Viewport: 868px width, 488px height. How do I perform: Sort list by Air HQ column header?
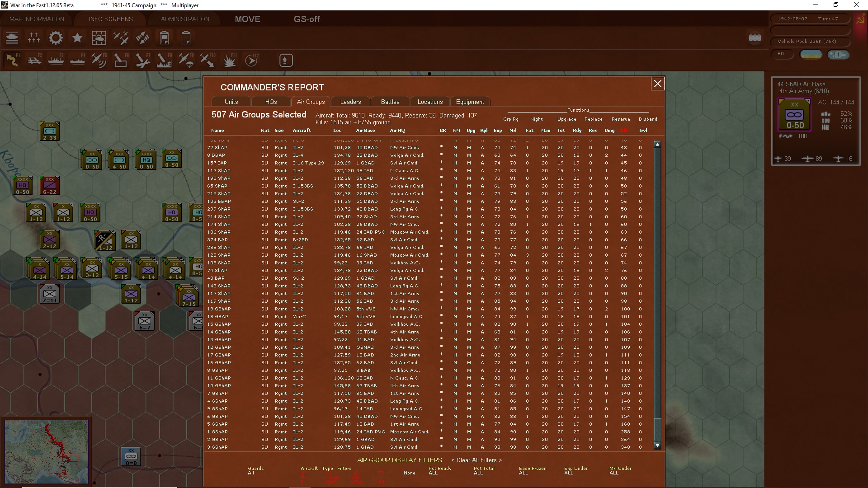pos(397,131)
